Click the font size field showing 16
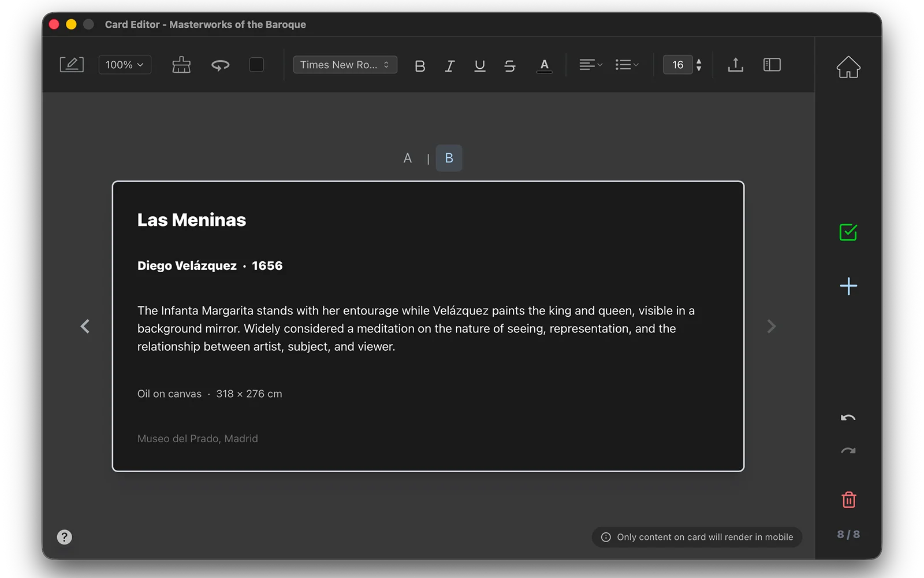 677,65
